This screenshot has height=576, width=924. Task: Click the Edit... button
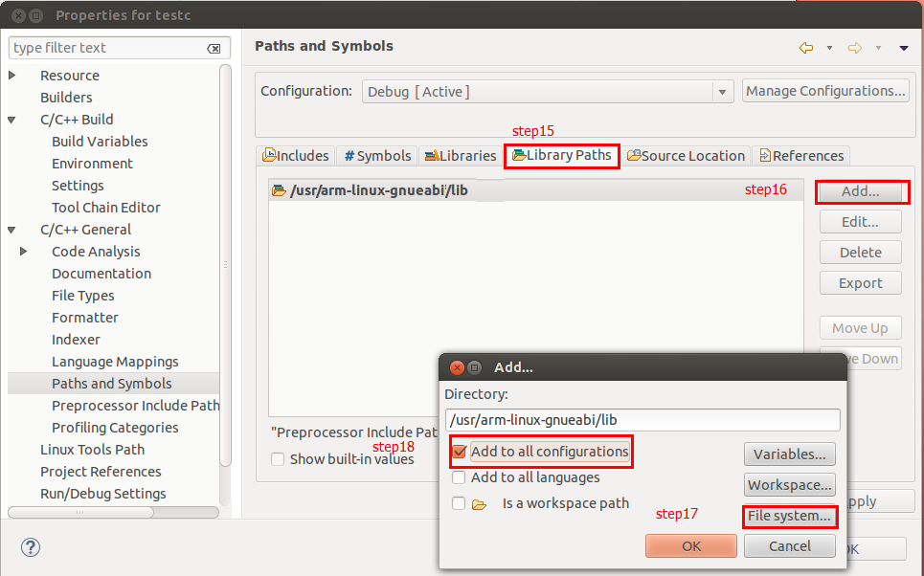click(861, 222)
